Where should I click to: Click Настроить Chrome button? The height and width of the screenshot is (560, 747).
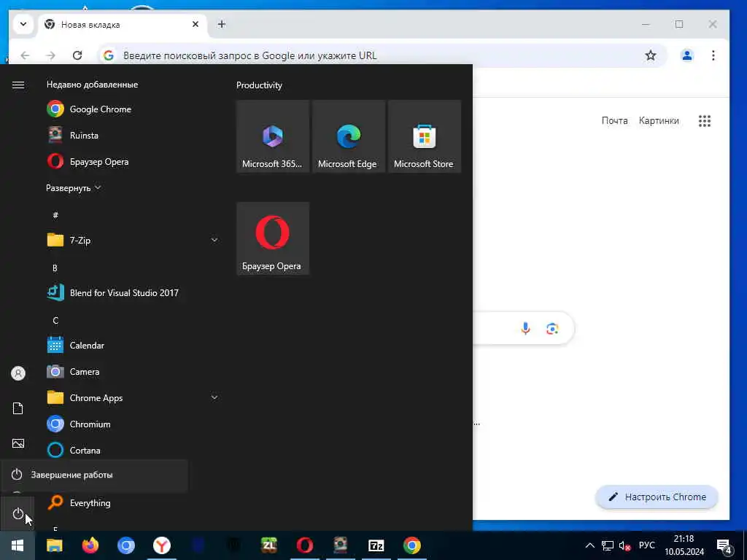657,497
